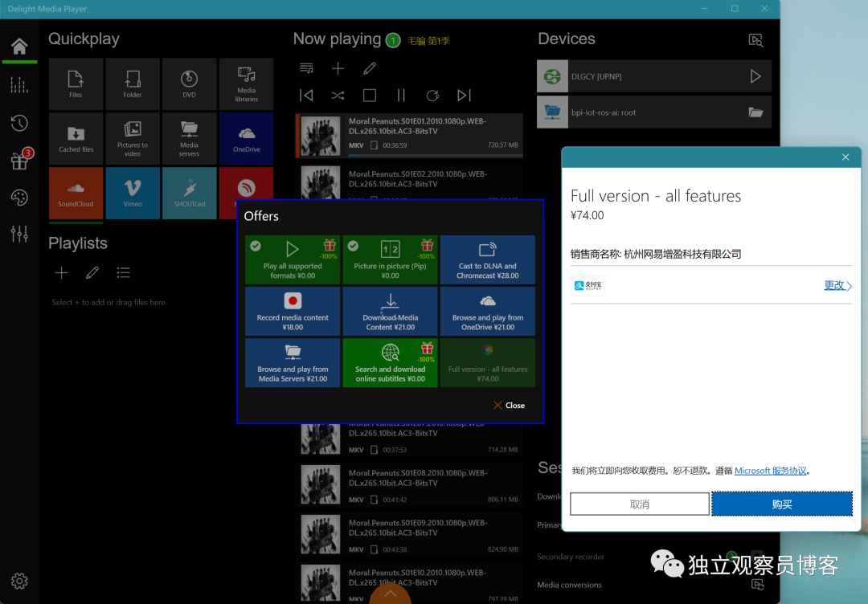868x604 pixels.
Task: Click the S01E01 playback progress bar
Action: point(435,156)
